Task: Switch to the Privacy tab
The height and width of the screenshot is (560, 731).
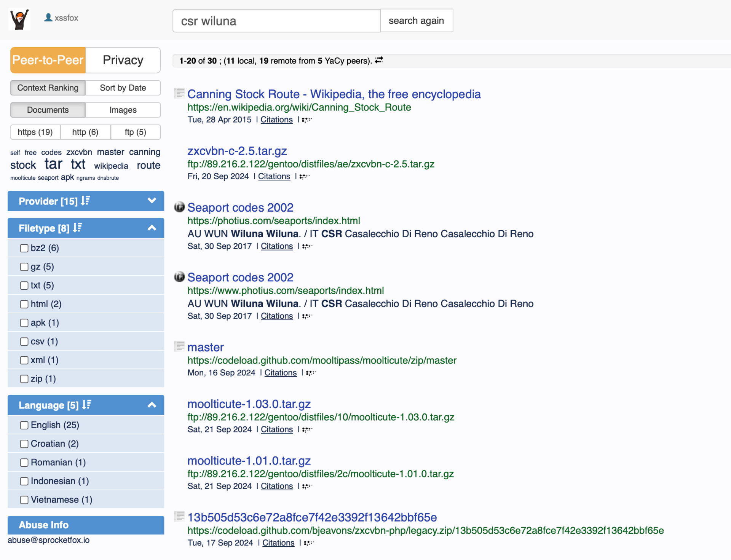Action: (x=123, y=60)
